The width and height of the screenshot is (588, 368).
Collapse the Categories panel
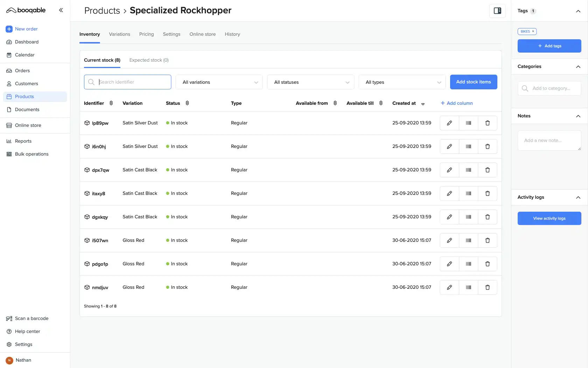click(x=578, y=67)
